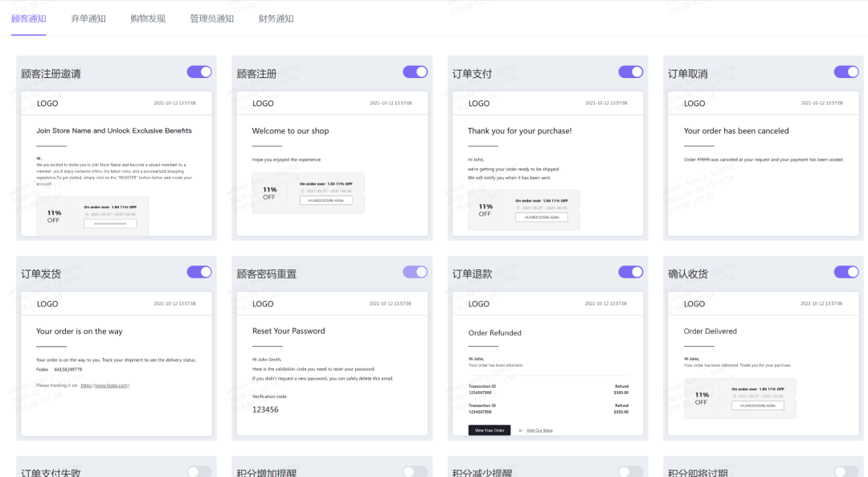This screenshot has width=868, height=477.
Task: Switch off the 订单取消 notification
Action: pos(846,72)
